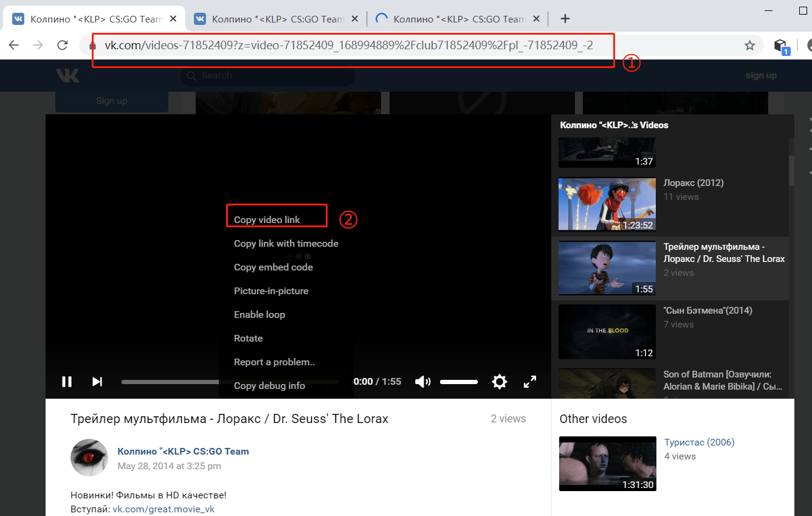Screen dimensions: 812x516
Task: Open the Трейлер мультфильма Лоракс playlist thumbnail
Action: pos(607,268)
